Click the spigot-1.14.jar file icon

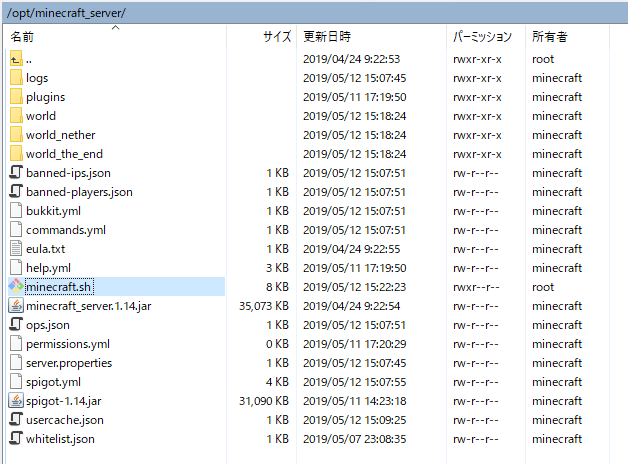[x=15, y=401]
